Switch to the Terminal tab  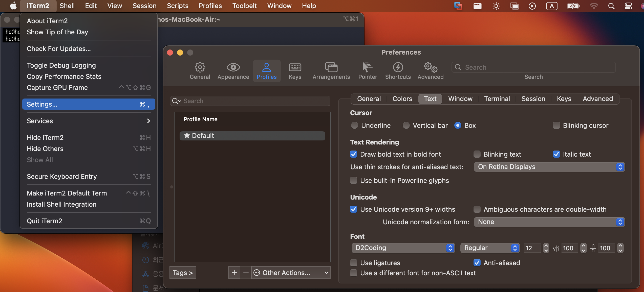click(497, 99)
